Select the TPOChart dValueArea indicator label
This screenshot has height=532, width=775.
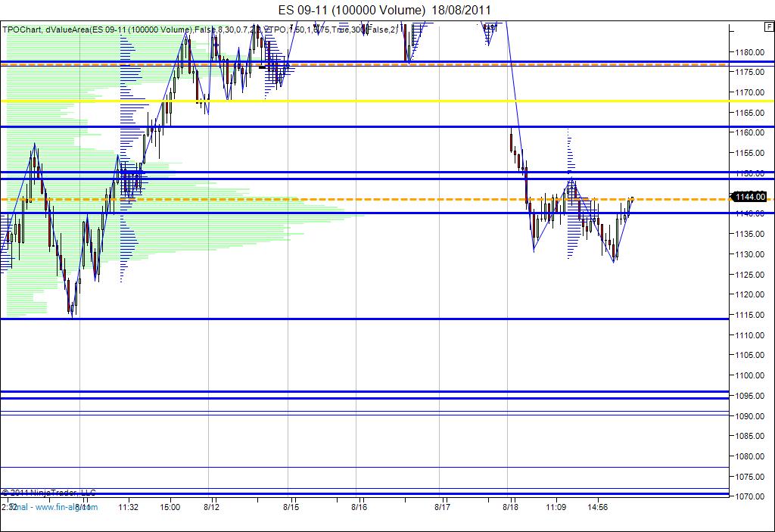point(199,30)
